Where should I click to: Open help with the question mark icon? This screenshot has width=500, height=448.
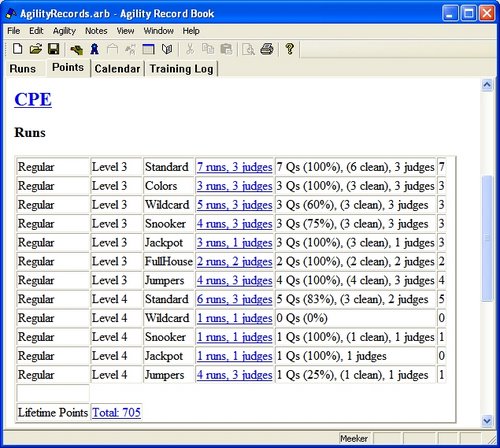click(x=289, y=49)
